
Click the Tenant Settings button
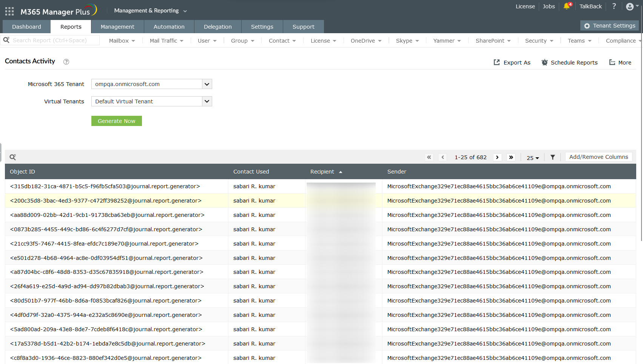pos(609,26)
